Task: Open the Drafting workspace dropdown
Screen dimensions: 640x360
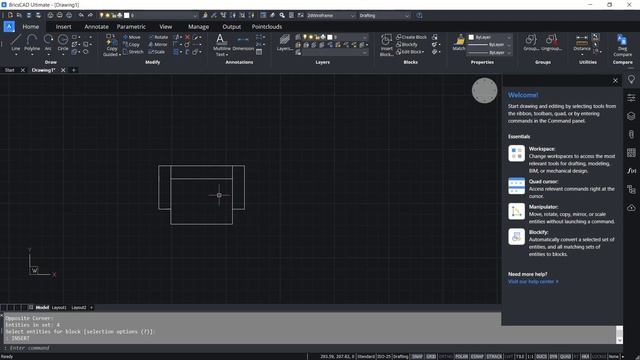Action: 384,16
